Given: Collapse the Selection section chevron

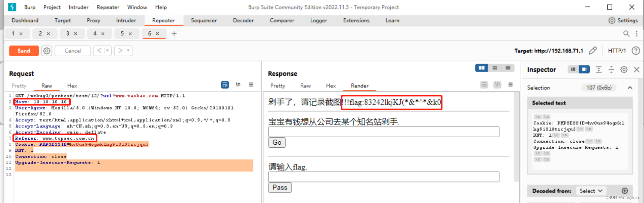Looking at the screenshot, I should (x=630, y=88).
